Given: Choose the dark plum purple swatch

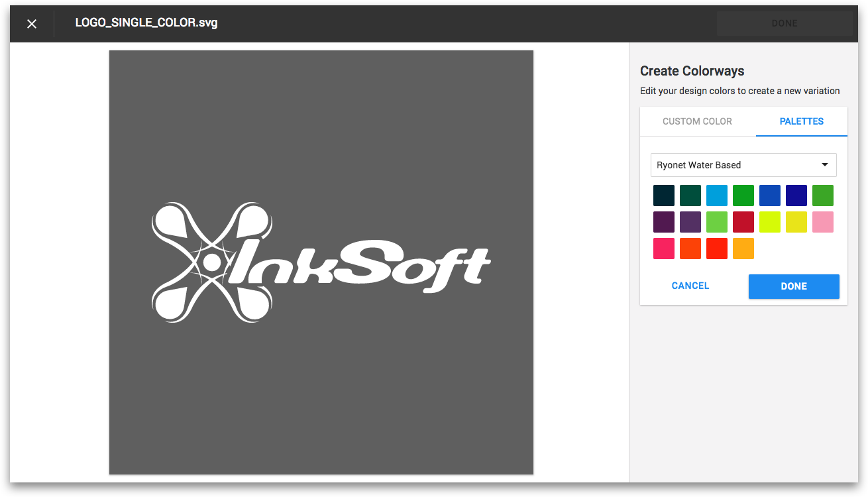Looking at the screenshot, I should 664,222.
